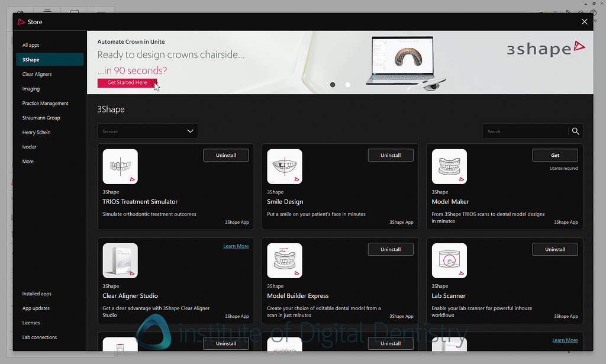
Task: Get the Model Maker app
Action: coord(555,154)
